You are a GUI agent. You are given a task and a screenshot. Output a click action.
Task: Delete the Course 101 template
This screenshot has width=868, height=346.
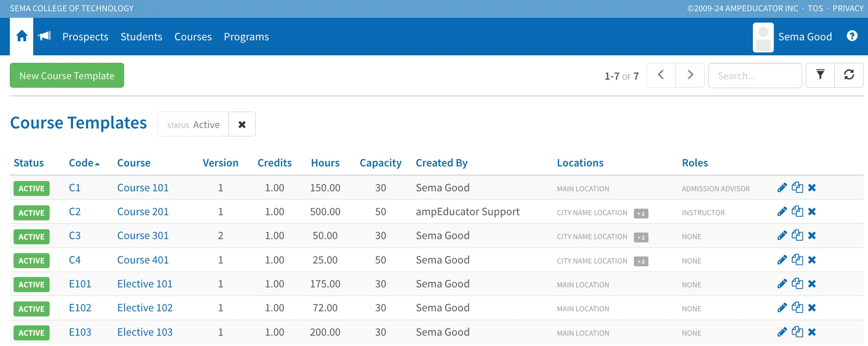[812, 188]
